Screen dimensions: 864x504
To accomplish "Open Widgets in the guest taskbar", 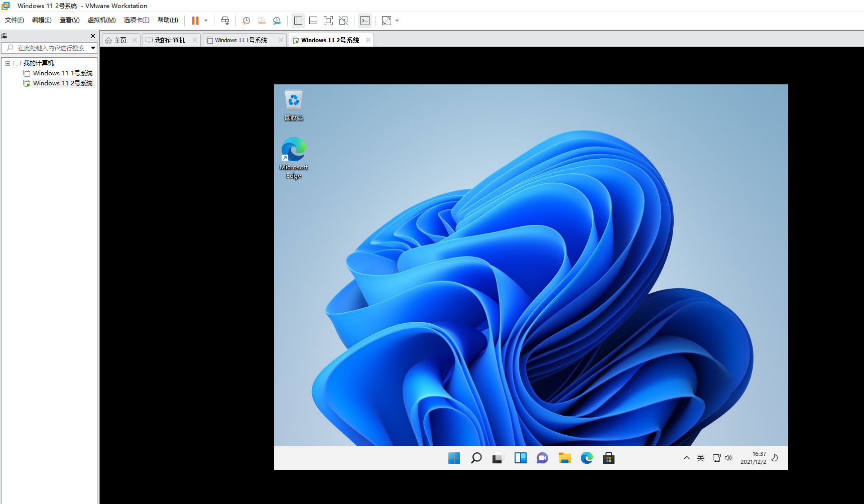I will pos(520,458).
